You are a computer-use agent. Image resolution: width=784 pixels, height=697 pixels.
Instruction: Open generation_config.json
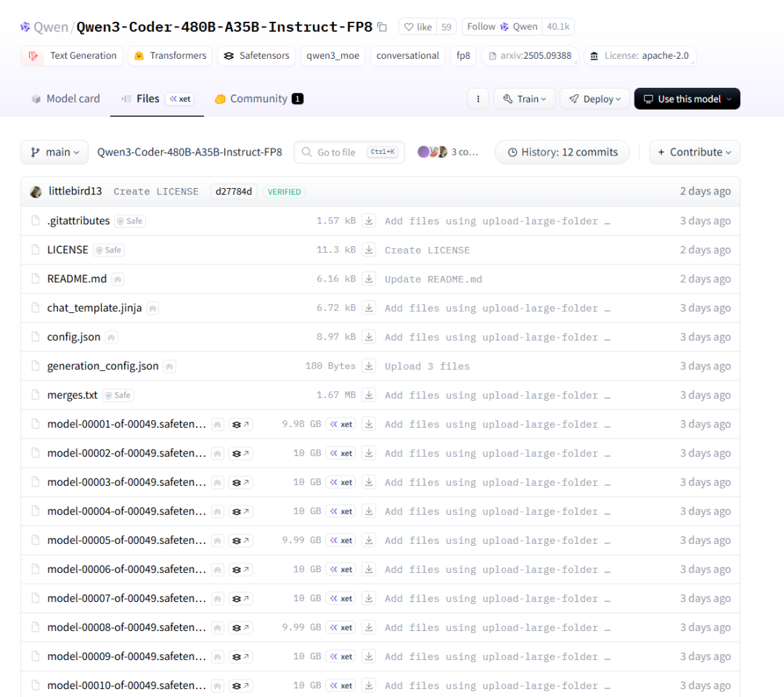click(102, 365)
